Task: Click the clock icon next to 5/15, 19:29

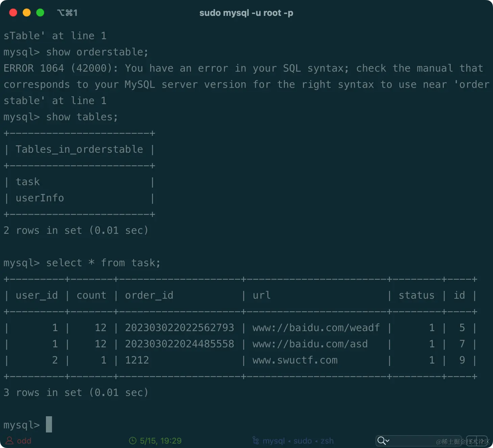Action: tap(132, 441)
